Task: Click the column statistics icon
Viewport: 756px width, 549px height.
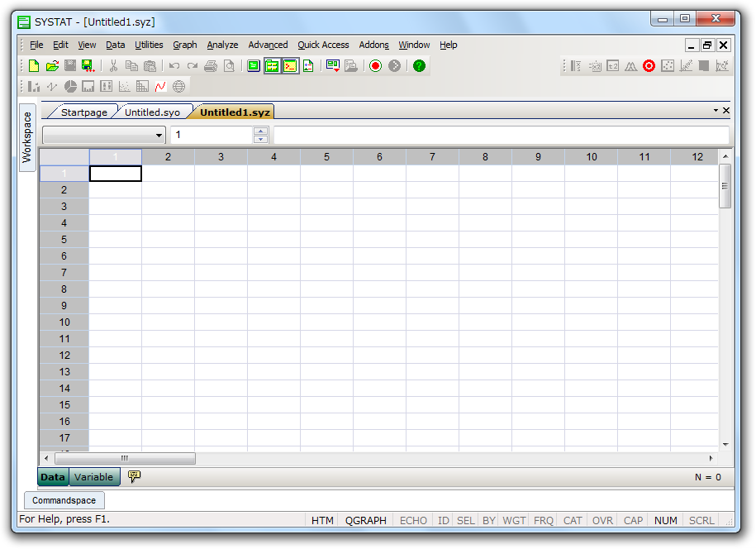Action: (576, 65)
